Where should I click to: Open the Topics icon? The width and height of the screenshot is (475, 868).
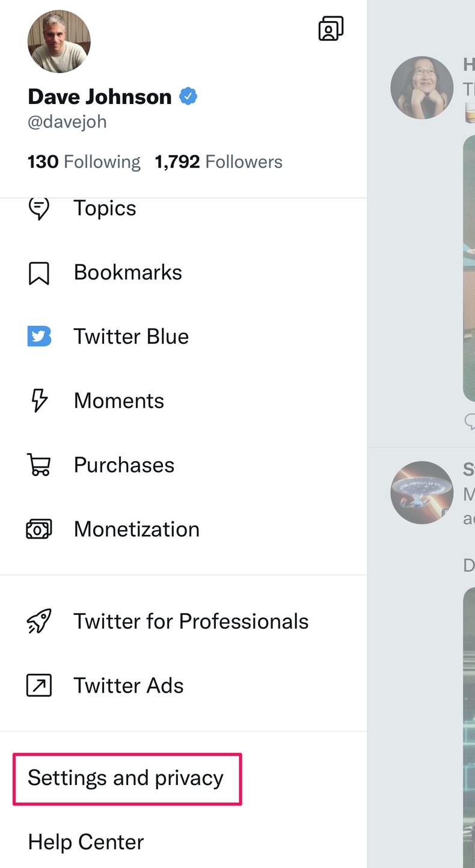38,208
